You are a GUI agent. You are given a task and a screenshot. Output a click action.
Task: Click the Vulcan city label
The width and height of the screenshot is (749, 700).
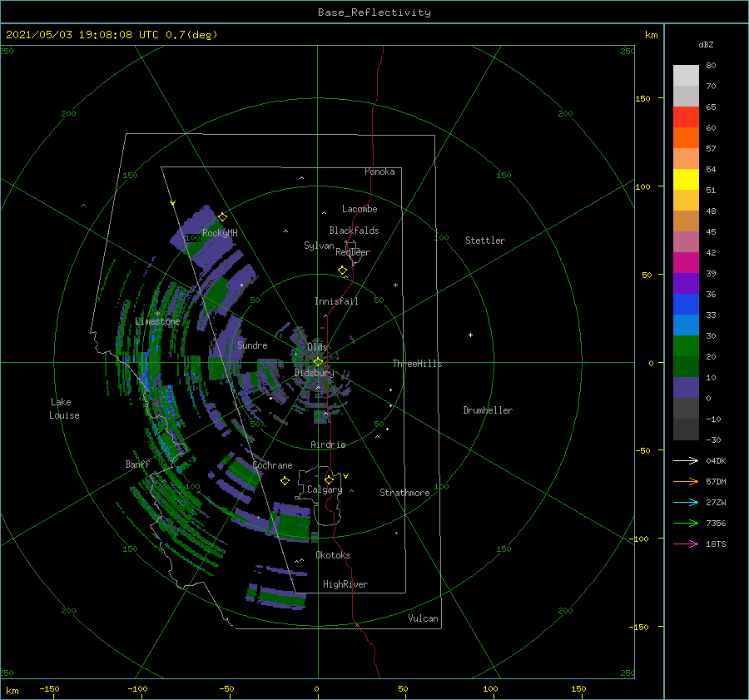424,618
